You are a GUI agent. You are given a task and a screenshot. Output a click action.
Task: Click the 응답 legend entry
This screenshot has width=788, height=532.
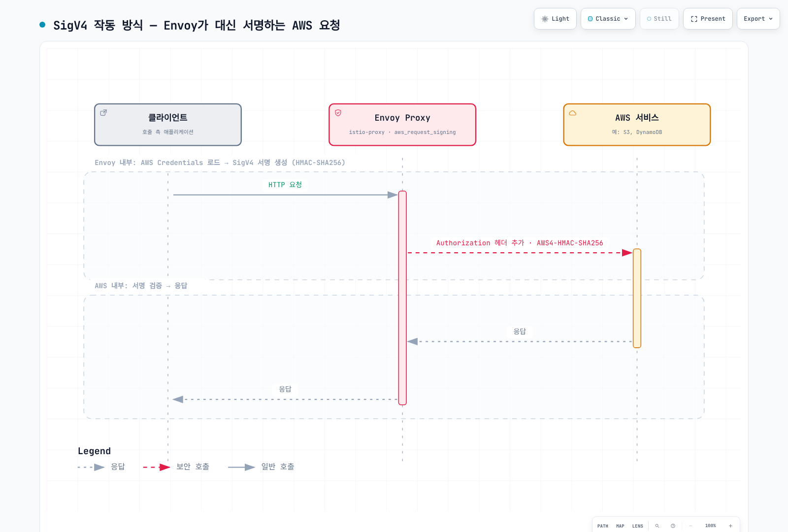(x=101, y=467)
